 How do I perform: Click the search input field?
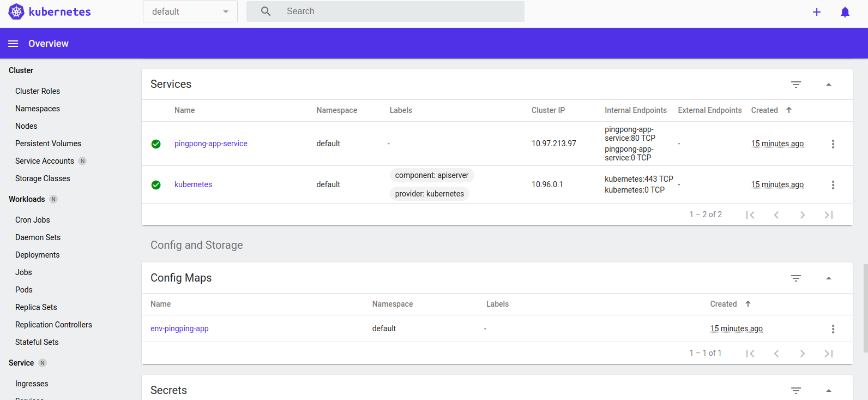pyautogui.click(x=385, y=11)
